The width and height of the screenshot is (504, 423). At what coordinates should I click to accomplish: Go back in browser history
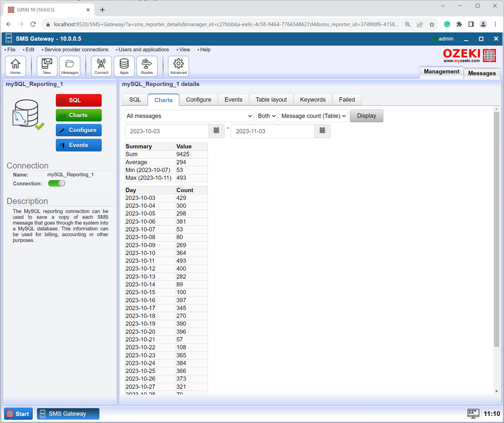(x=9, y=24)
